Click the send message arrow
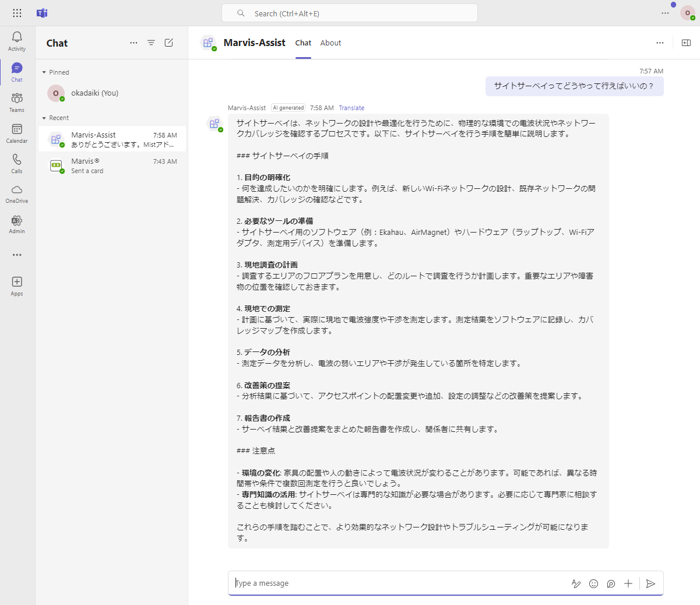 coord(651,583)
